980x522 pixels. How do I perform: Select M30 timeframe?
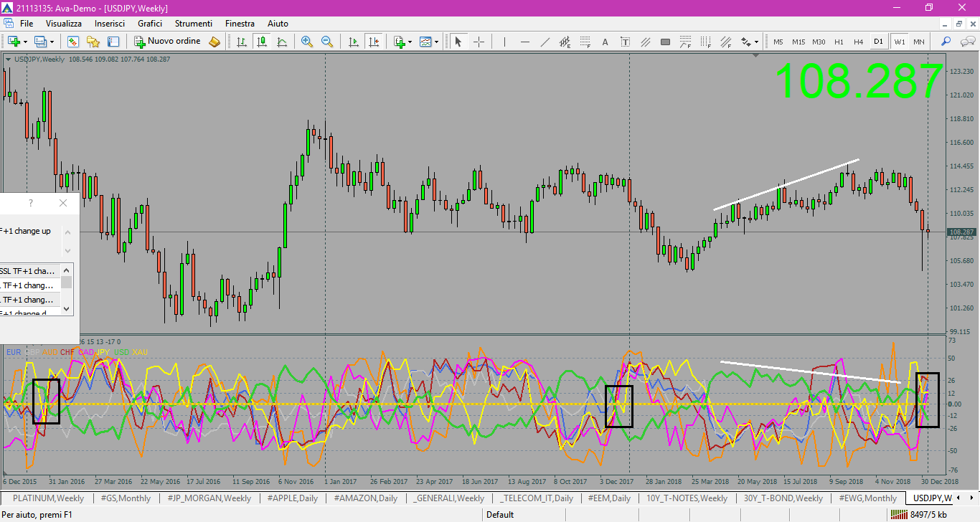[x=819, y=42]
